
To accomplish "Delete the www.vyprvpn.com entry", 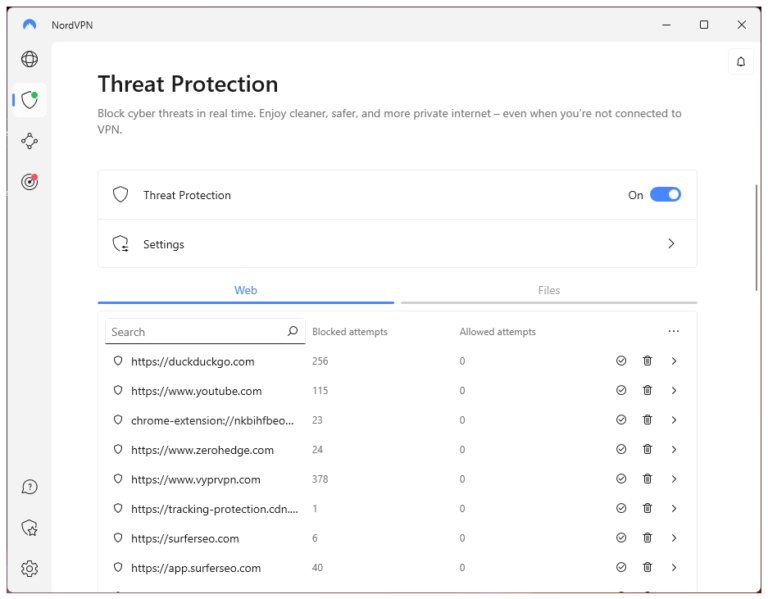I will (647, 479).
